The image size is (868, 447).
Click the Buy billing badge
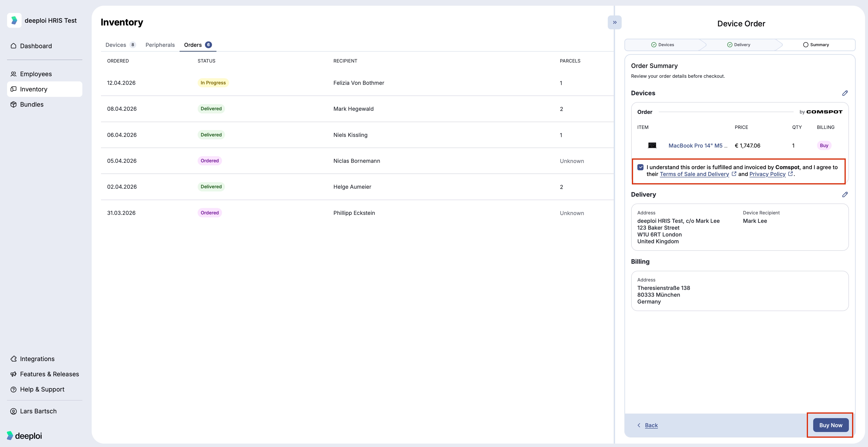(x=824, y=146)
